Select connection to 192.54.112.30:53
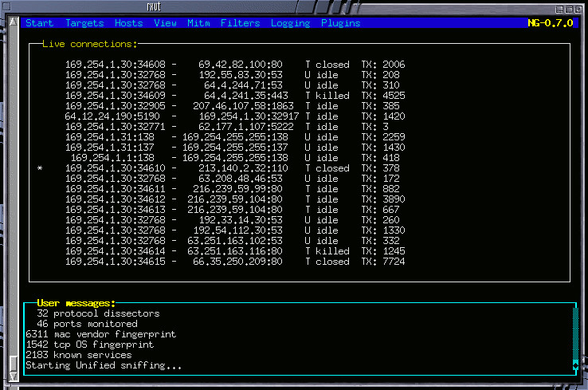 coord(235,230)
